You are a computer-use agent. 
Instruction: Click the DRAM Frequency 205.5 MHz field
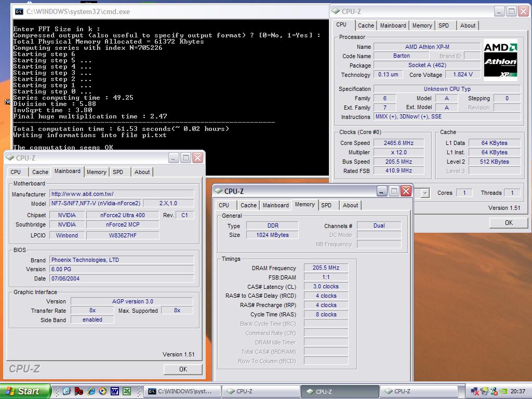tap(326, 268)
